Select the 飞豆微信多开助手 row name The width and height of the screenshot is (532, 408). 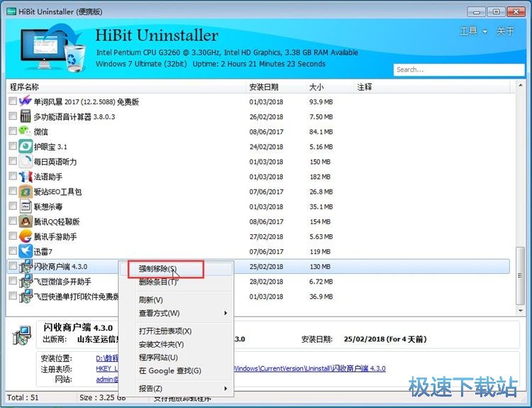(62, 282)
